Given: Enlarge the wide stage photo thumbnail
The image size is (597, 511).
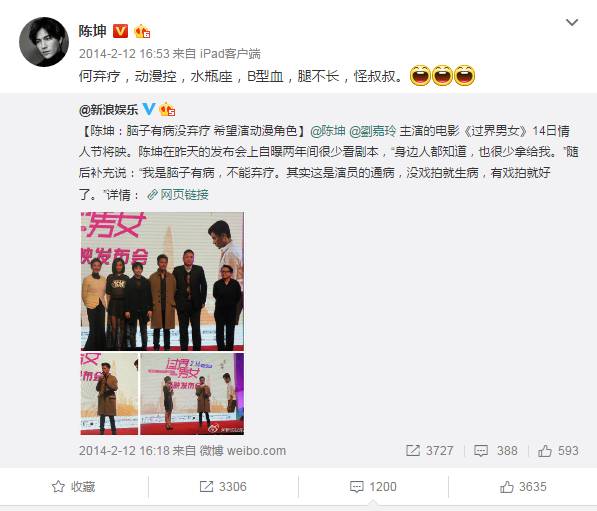Looking at the screenshot, I should point(192,394).
